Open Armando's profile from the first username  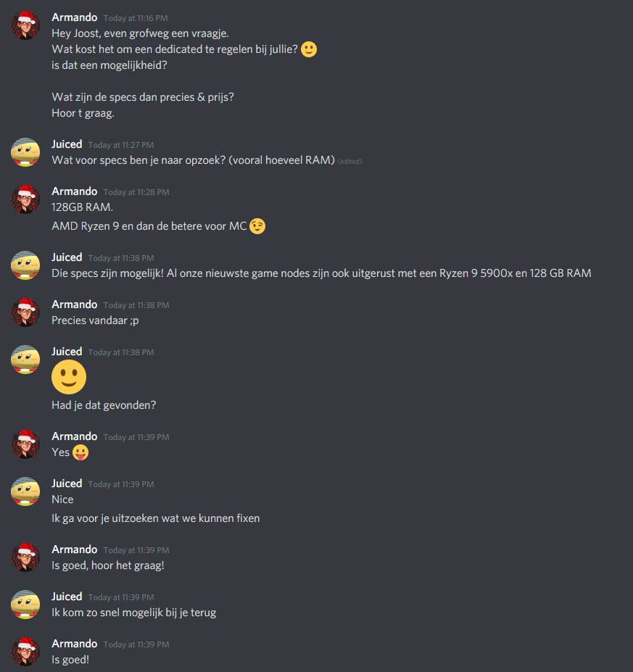click(75, 17)
